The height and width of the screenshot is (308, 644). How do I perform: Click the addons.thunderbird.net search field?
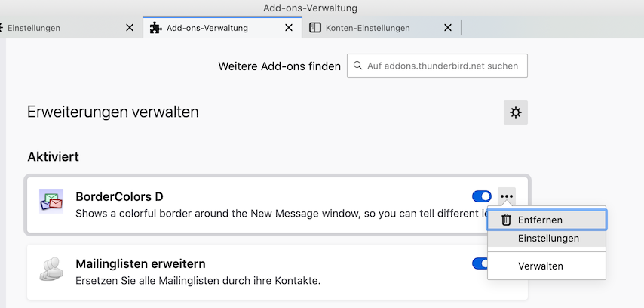point(443,66)
